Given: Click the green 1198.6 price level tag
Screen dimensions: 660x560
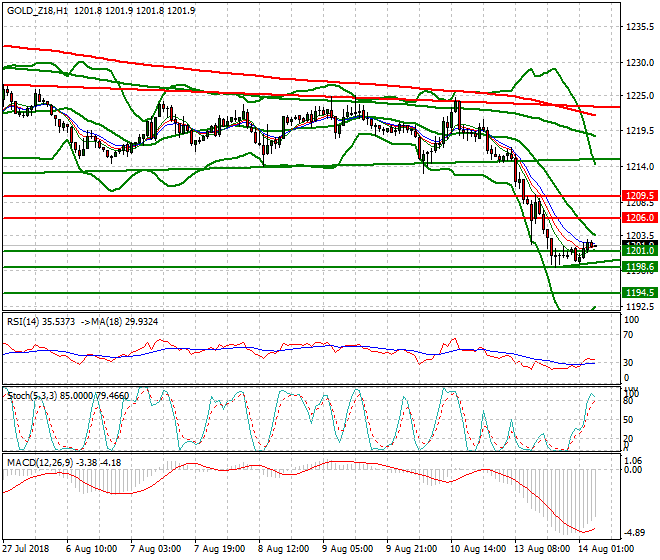Looking at the screenshot, I should click(638, 267).
